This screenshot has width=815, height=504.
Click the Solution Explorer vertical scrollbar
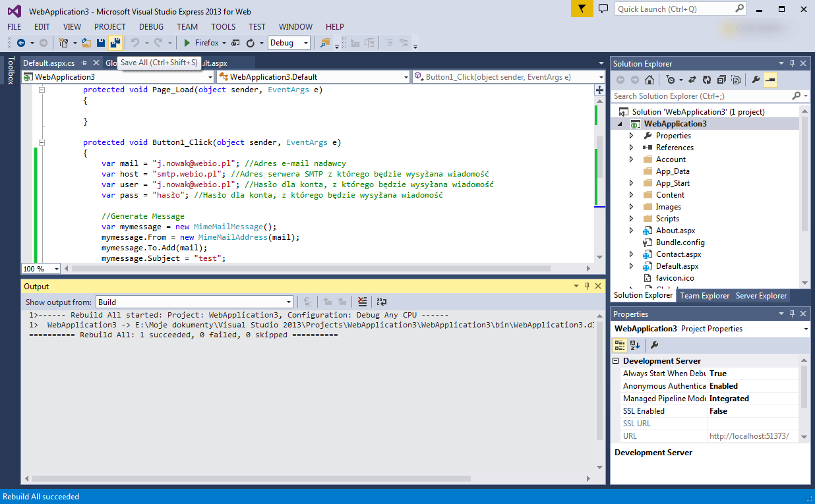[805, 175]
